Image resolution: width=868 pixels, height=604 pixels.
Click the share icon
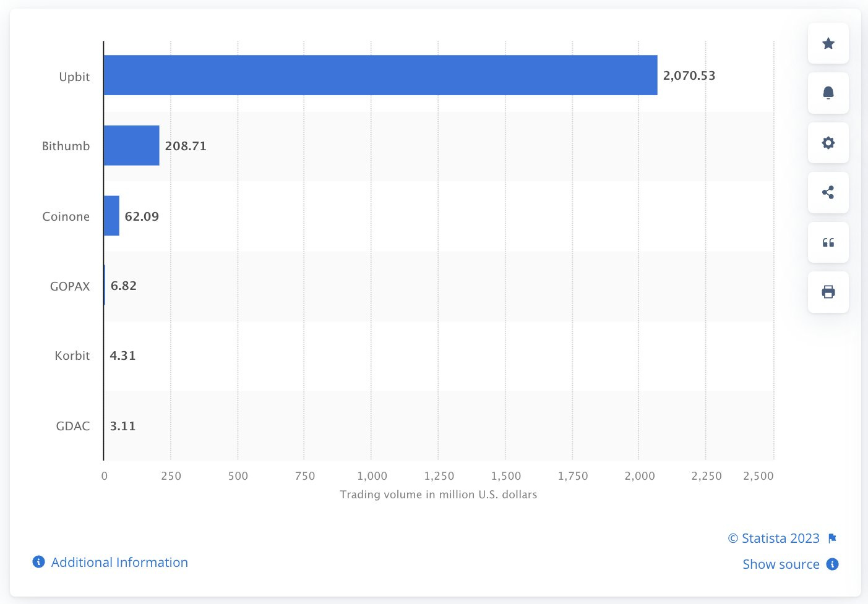[828, 192]
